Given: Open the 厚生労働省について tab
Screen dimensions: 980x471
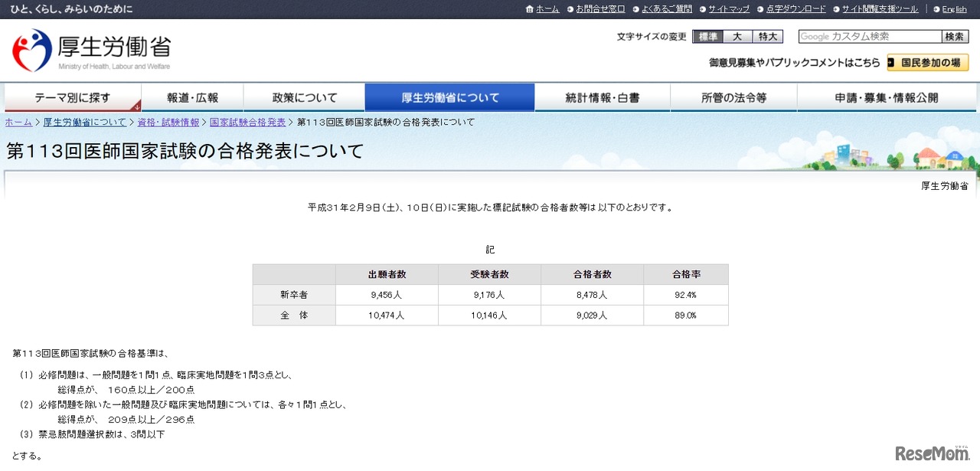Looking at the screenshot, I should [x=450, y=97].
